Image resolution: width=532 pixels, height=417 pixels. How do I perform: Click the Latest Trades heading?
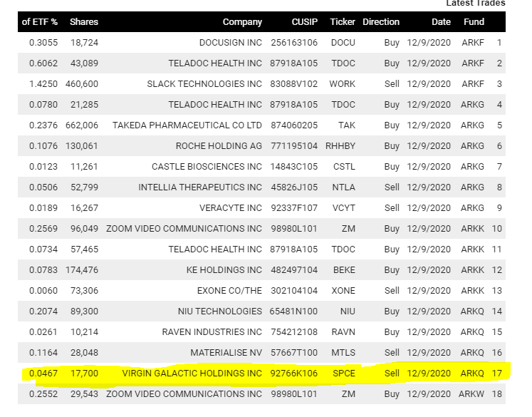tap(476, 4)
